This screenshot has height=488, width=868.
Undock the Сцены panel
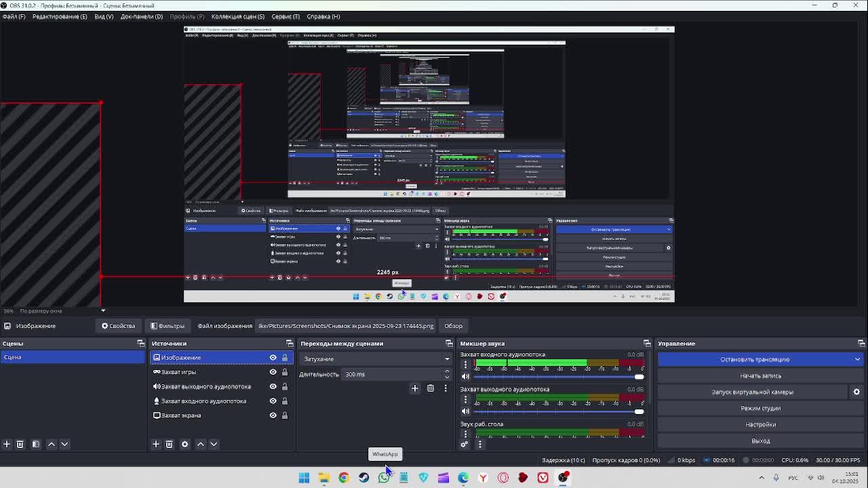[x=141, y=344]
